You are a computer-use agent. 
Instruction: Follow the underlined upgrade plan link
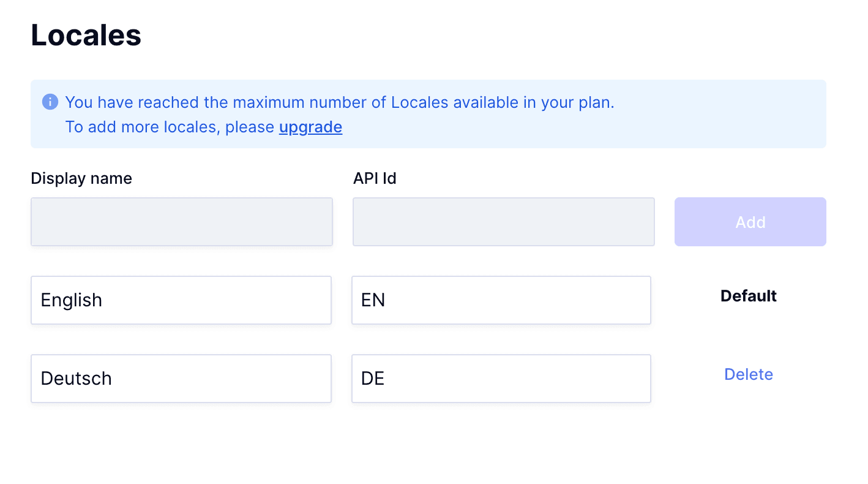click(x=310, y=127)
